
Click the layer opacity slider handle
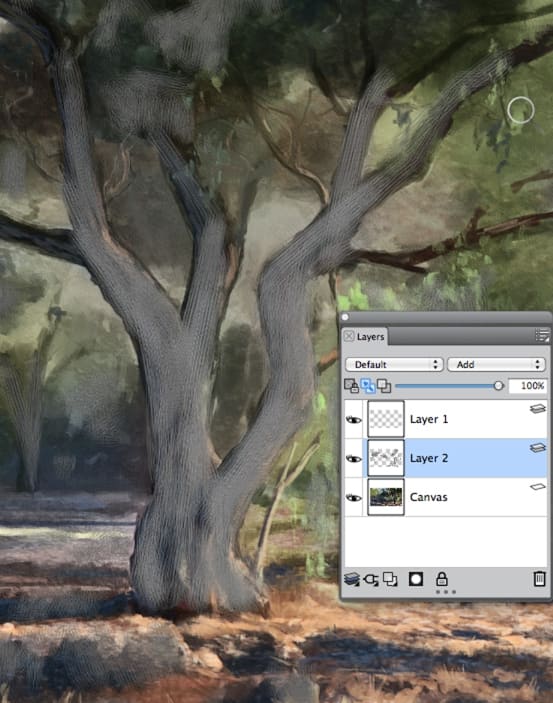[498, 386]
